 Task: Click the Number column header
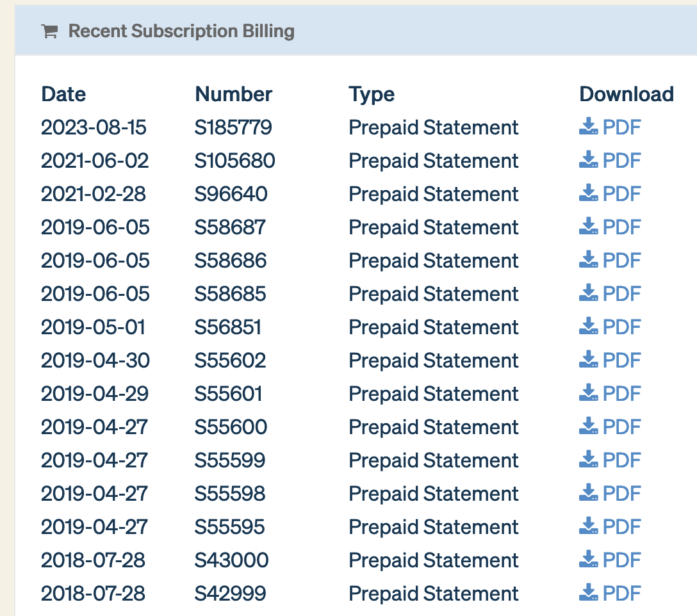pyautogui.click(x=233, y=94)
